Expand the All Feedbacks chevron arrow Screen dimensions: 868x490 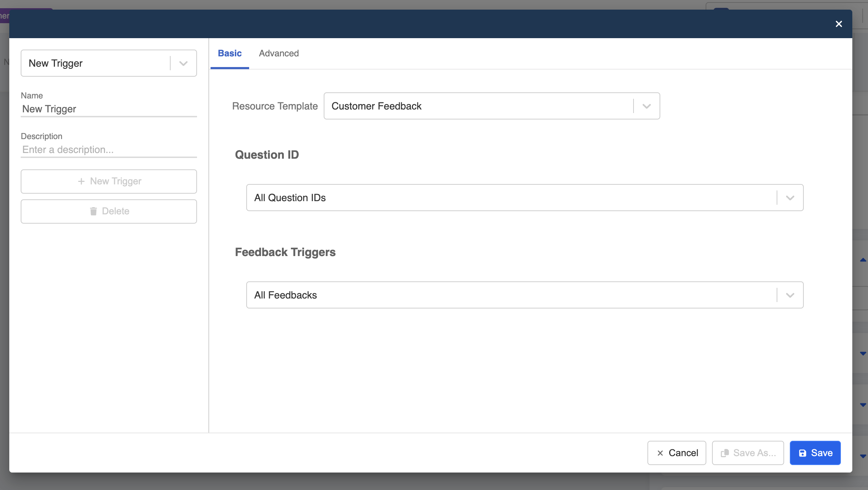point(790,295)
